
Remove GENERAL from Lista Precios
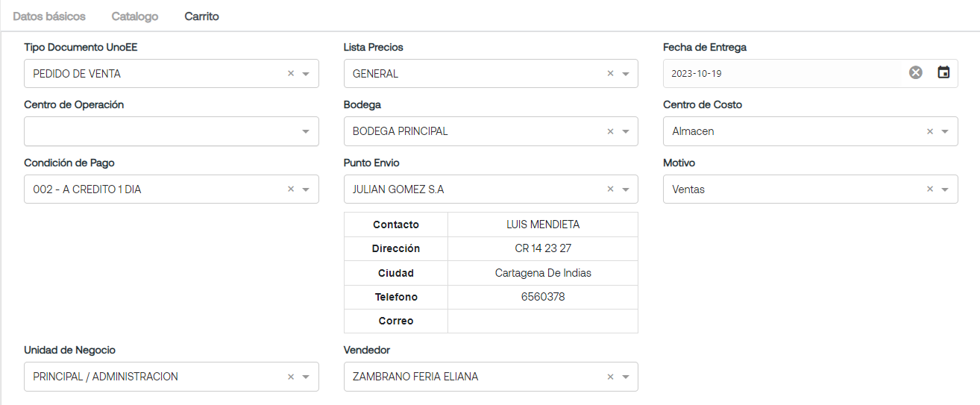(x=610, y=74)
